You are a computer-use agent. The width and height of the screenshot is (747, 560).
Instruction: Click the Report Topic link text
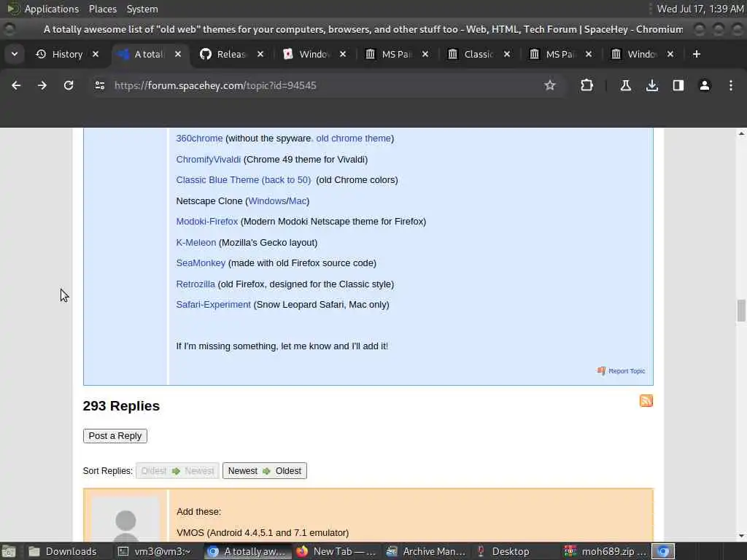tap(627, 371)
